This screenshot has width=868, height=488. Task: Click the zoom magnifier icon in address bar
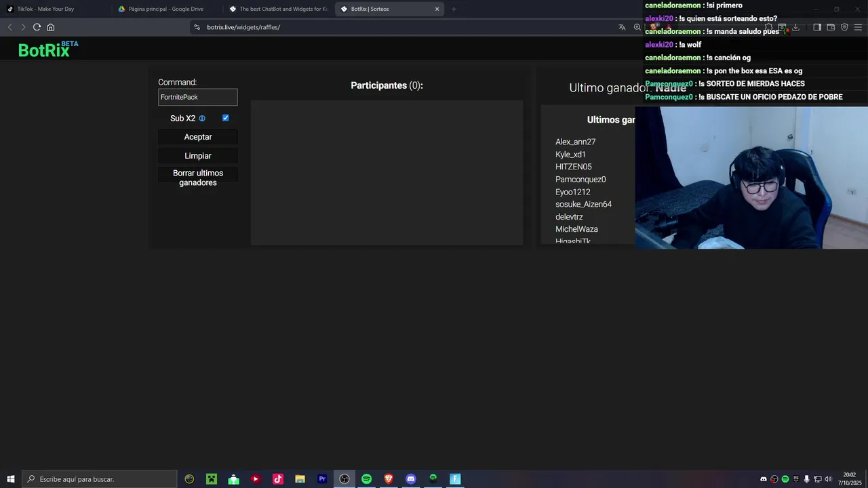point(637,27)
